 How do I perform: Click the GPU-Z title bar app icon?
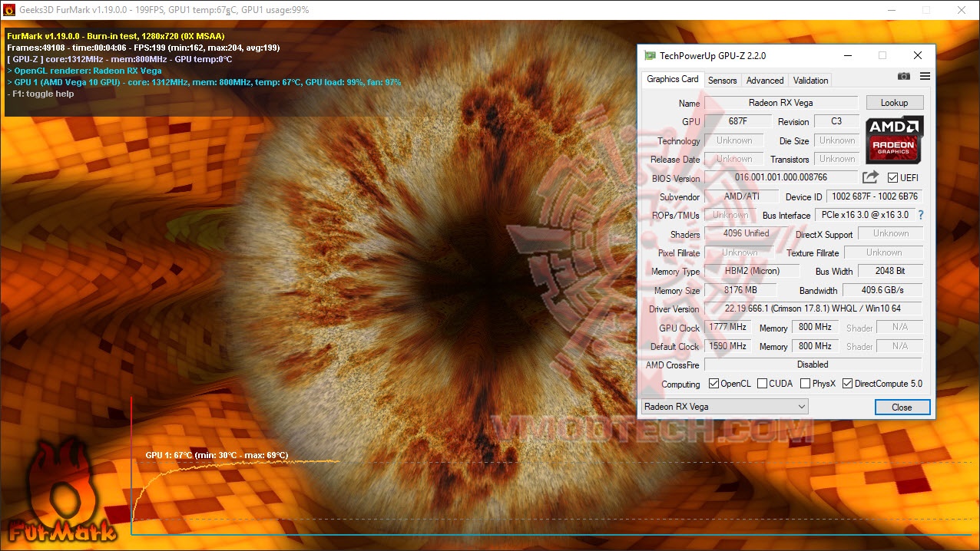tap(650, 55)
